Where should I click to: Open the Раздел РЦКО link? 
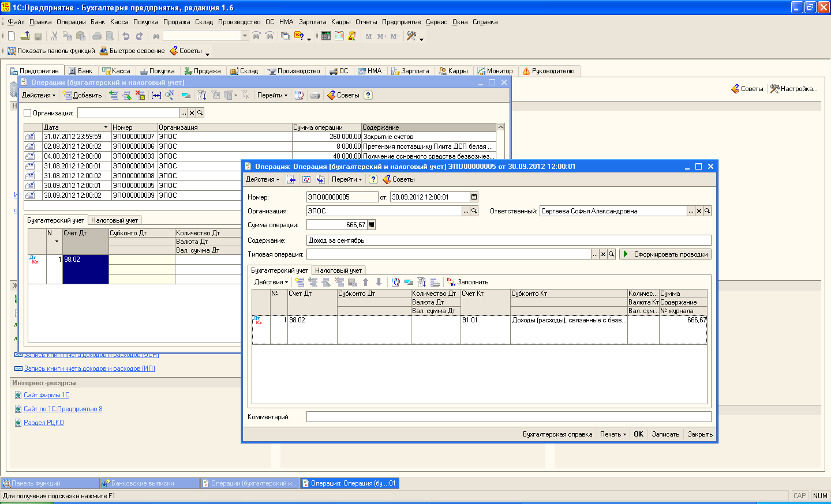44,423
